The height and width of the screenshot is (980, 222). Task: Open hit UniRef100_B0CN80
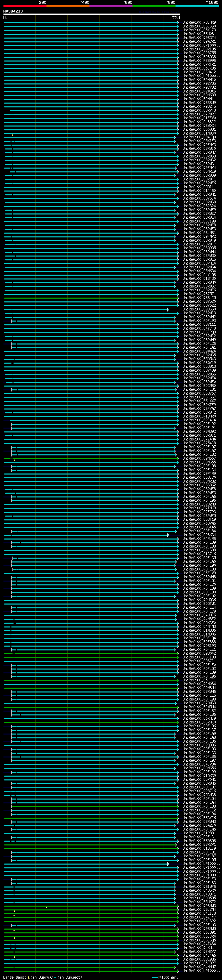pos(199,386)
